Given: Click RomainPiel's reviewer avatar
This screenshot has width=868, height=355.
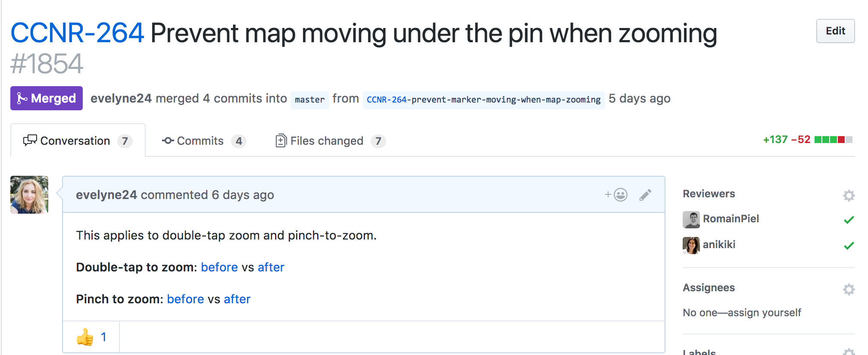Looking at the screenshot, I should pos(691,219).
